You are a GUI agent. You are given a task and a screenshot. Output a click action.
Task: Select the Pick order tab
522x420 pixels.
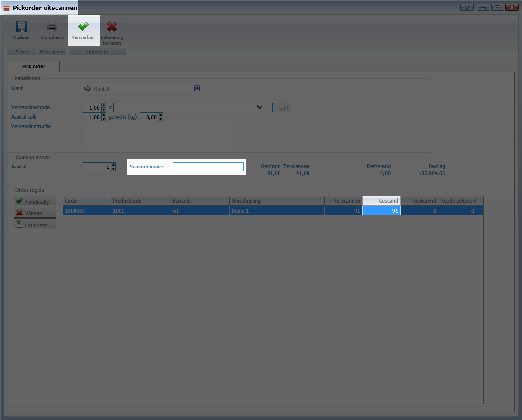click(x=33, y=66)
